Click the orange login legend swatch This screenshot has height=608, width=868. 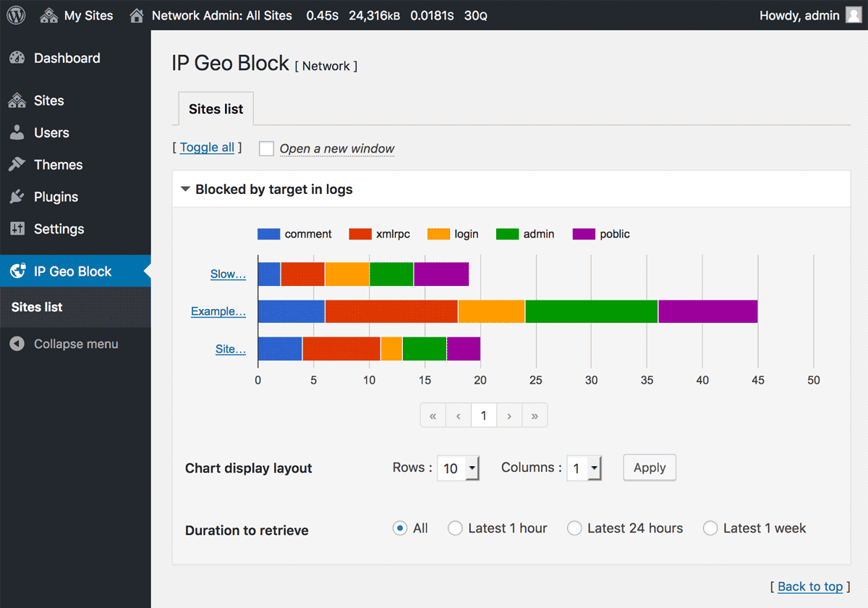(438, 235)
